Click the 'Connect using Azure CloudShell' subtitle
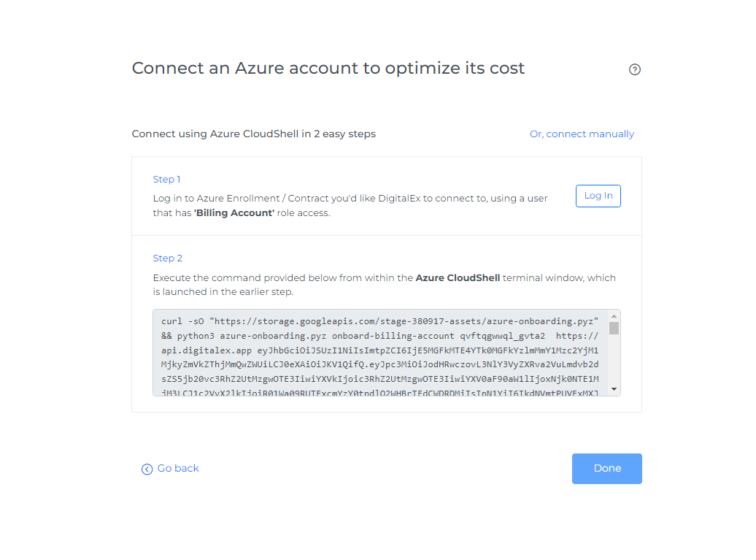This screenshot has width=756, height=560. click(253, 134)
